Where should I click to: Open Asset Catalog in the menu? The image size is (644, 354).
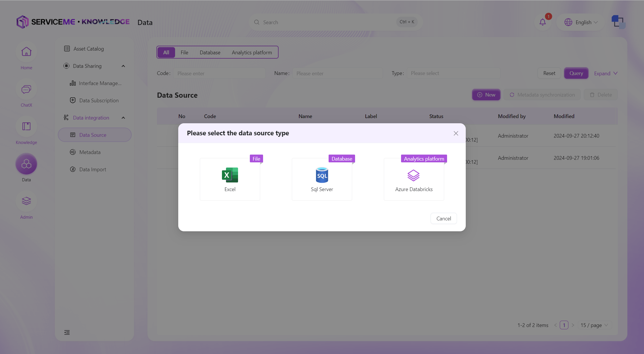tap(89, 49)
